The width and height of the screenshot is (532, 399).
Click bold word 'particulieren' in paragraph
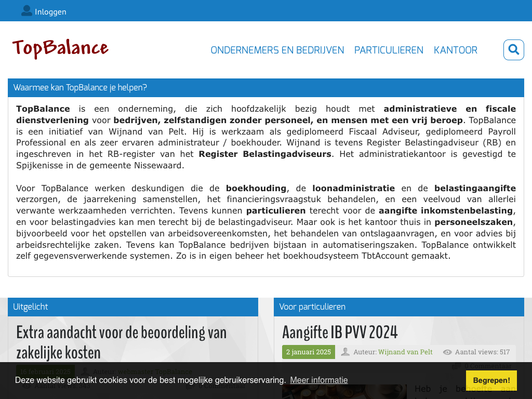tap(276, 211)
